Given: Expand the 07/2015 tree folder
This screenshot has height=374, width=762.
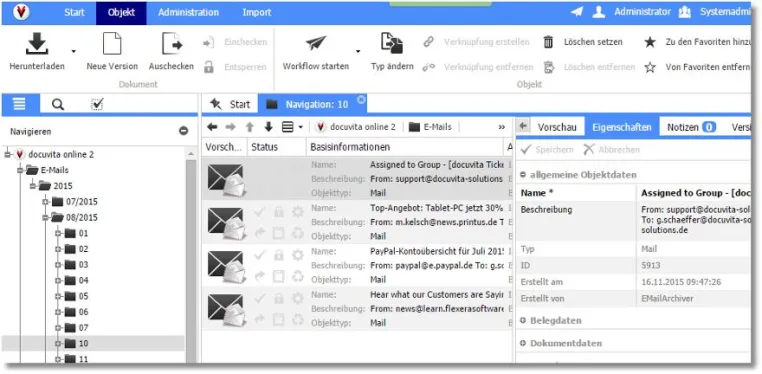Looking at the screenshot, I should (x=46, y=202).
